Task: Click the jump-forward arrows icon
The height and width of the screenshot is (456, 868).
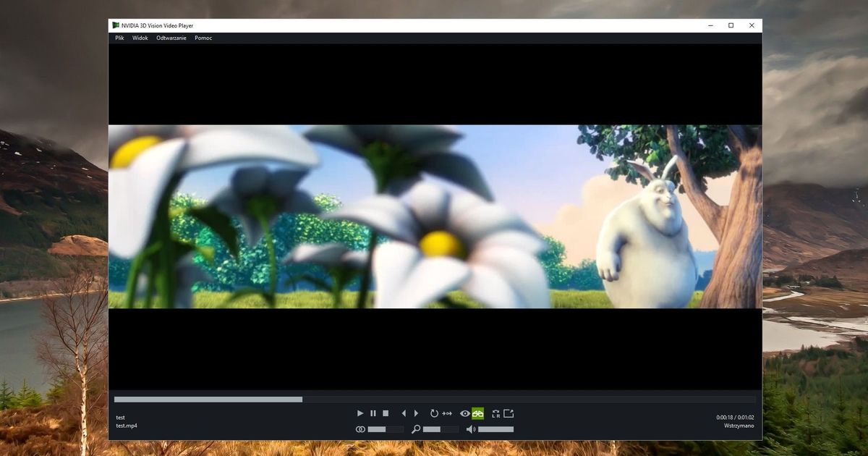Action: coord(447,413)
